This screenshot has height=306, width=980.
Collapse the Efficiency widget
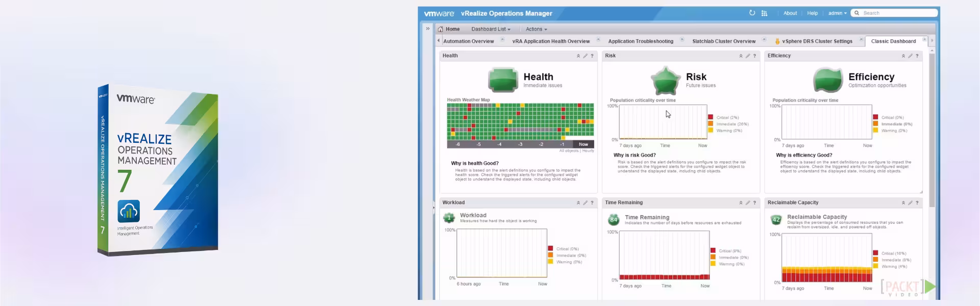click(x=903, y=56)
